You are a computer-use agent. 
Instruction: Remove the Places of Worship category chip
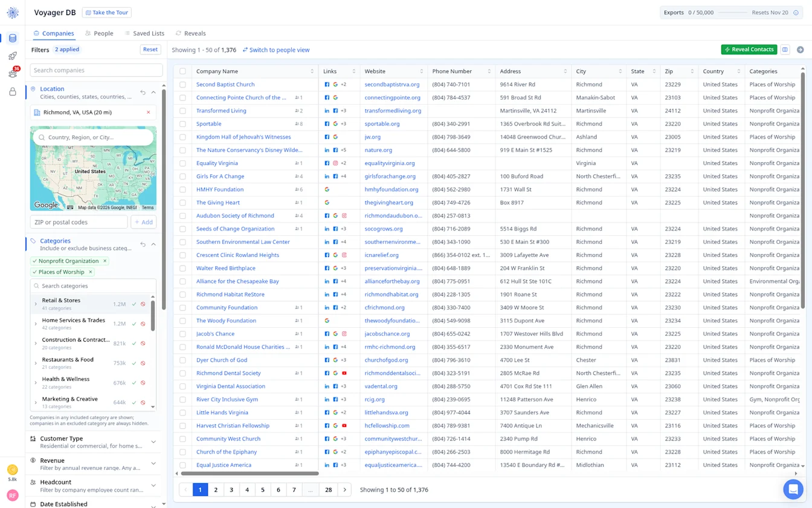[x=90, y=272]
